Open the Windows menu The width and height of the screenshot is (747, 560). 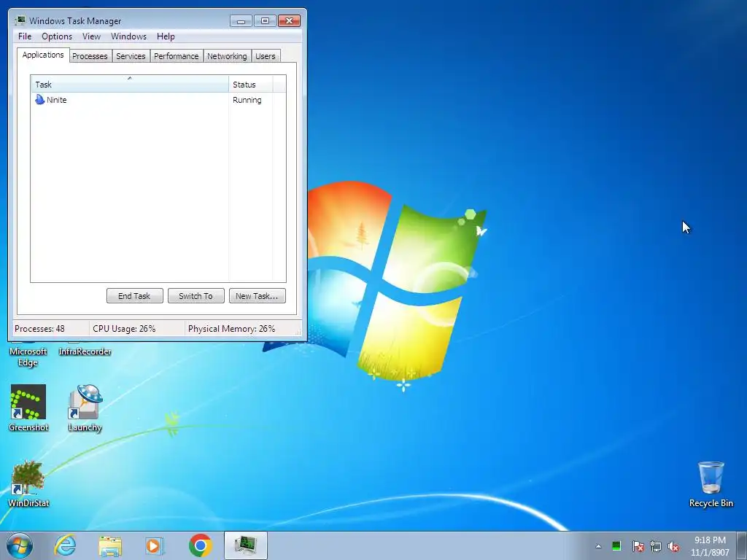click(128, 36)
